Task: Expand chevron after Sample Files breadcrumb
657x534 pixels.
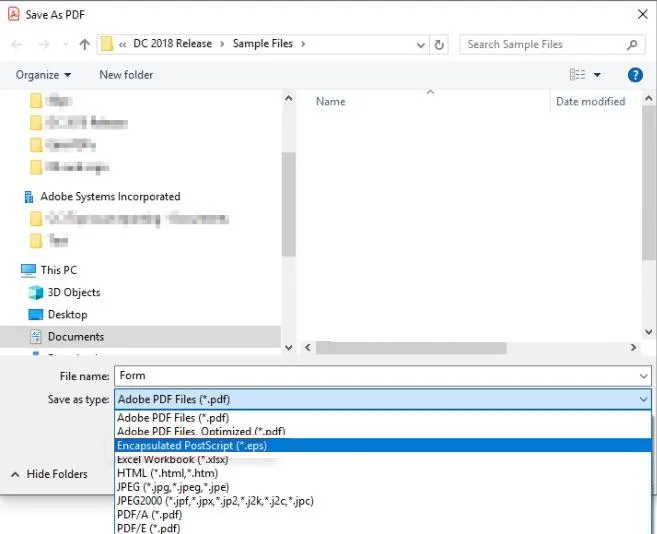Action: pos(303,44)
